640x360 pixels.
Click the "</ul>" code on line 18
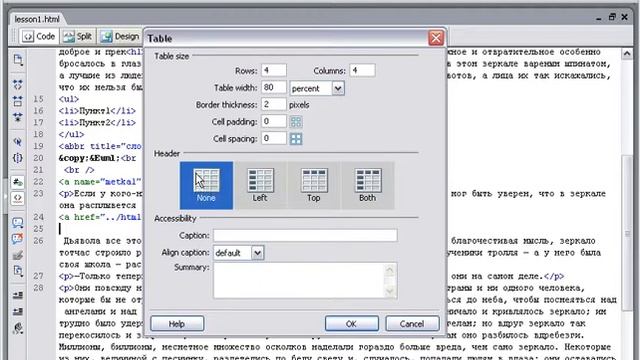click(x=71, y=134)
